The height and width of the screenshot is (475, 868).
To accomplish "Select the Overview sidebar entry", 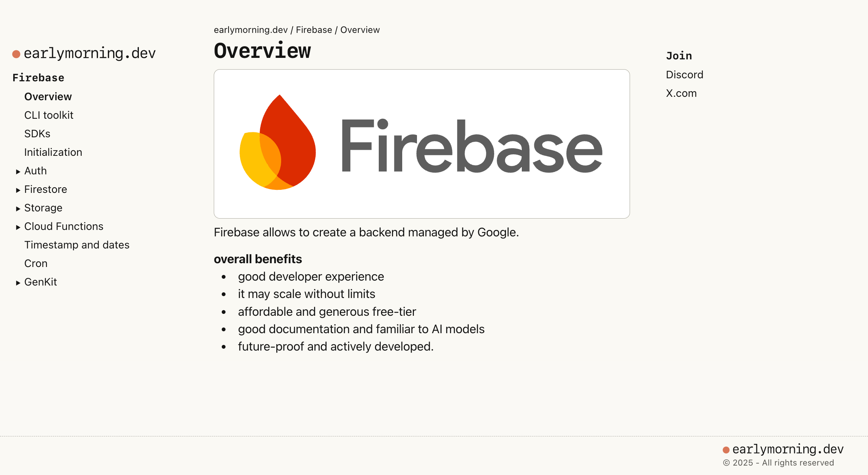I will point(48,96).
